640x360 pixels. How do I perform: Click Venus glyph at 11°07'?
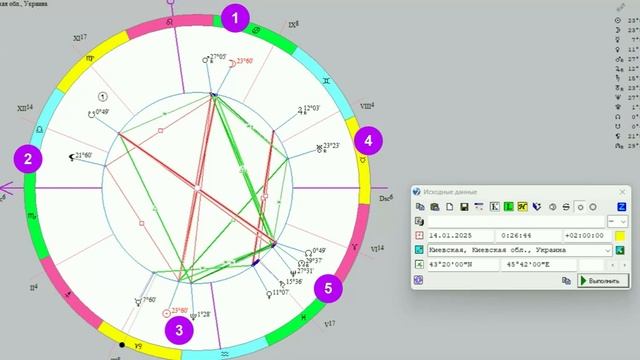[269, 294]
